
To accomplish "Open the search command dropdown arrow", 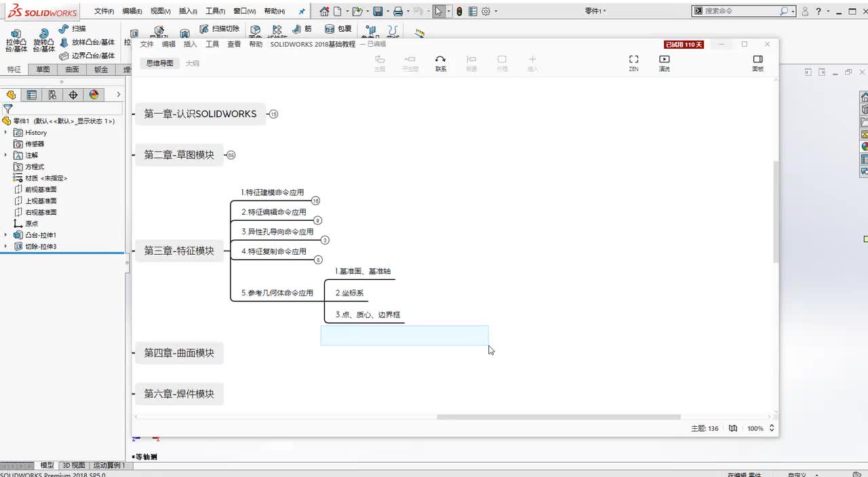I will coord(793,12).
